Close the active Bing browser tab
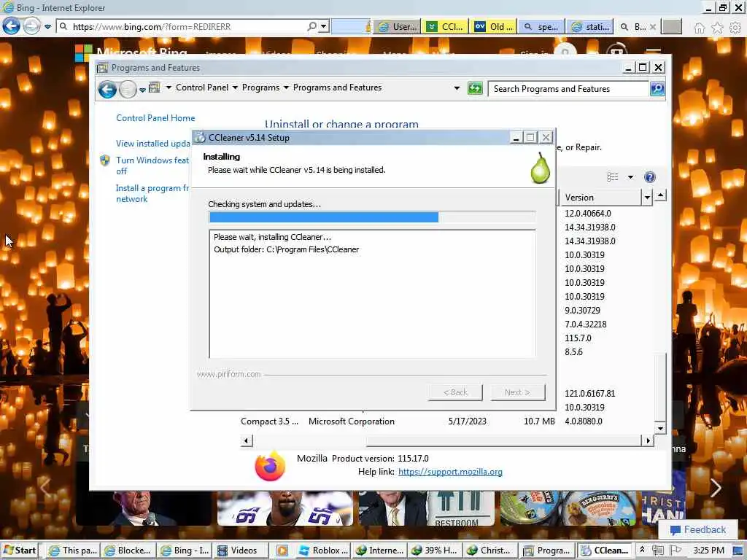 pos(653,27)
